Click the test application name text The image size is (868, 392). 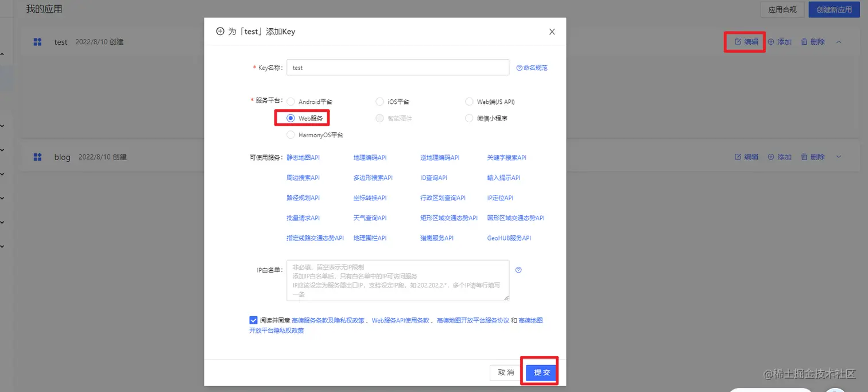point(61,42)
